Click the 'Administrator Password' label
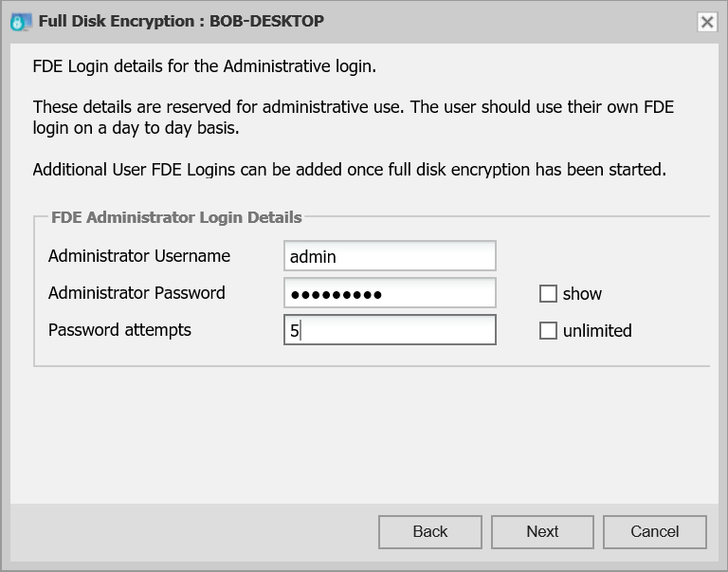 point(136,293)
